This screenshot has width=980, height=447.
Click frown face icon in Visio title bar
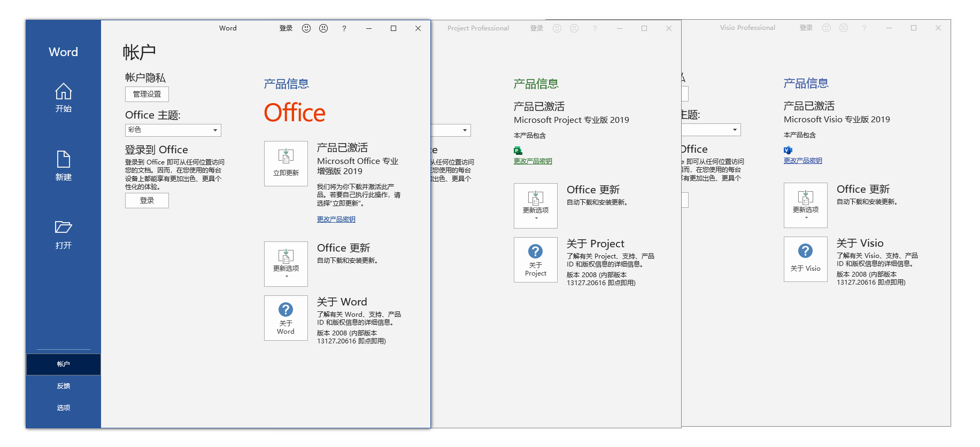844,28
